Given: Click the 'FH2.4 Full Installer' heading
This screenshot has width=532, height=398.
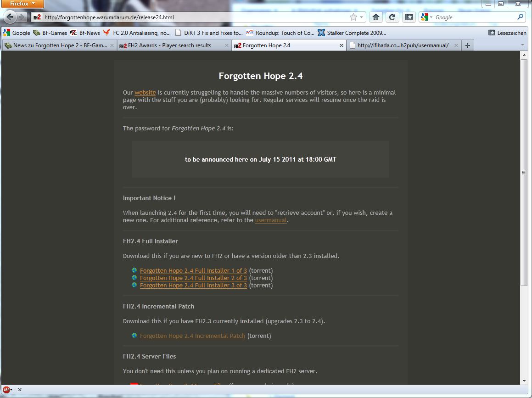Looking at the screenshot, I should point(150,241).
